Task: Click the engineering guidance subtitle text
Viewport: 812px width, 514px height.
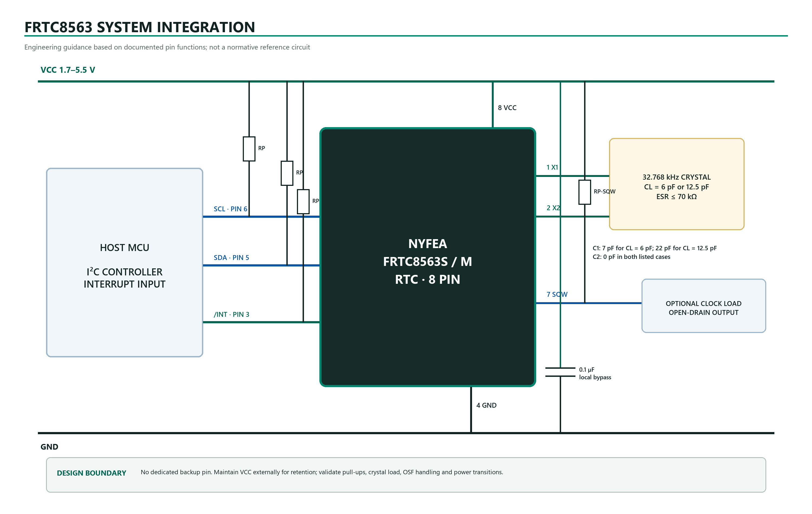Action: [167, 47]
